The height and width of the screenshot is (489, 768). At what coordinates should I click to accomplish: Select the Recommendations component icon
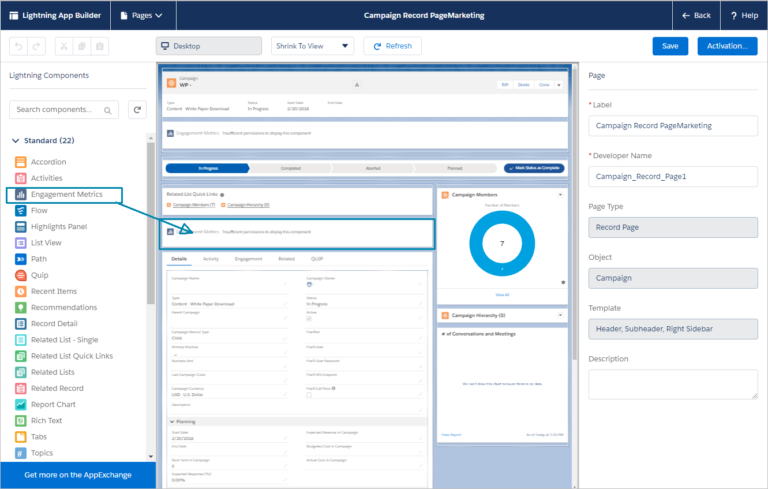[21, 308]
